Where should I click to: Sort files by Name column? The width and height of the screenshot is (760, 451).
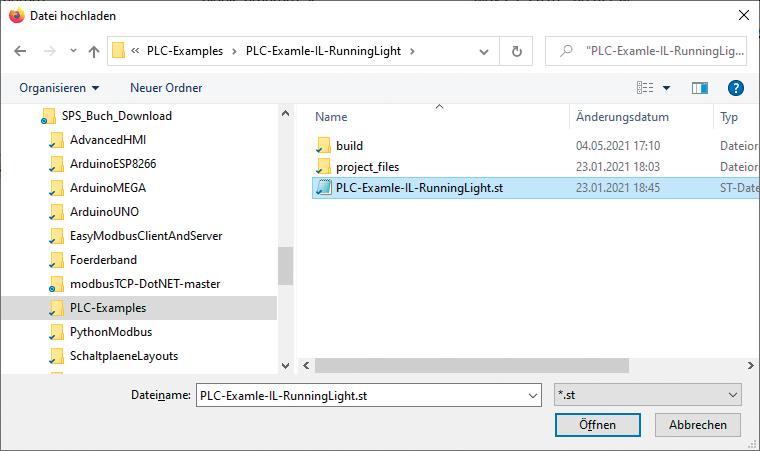click(331, 117)
